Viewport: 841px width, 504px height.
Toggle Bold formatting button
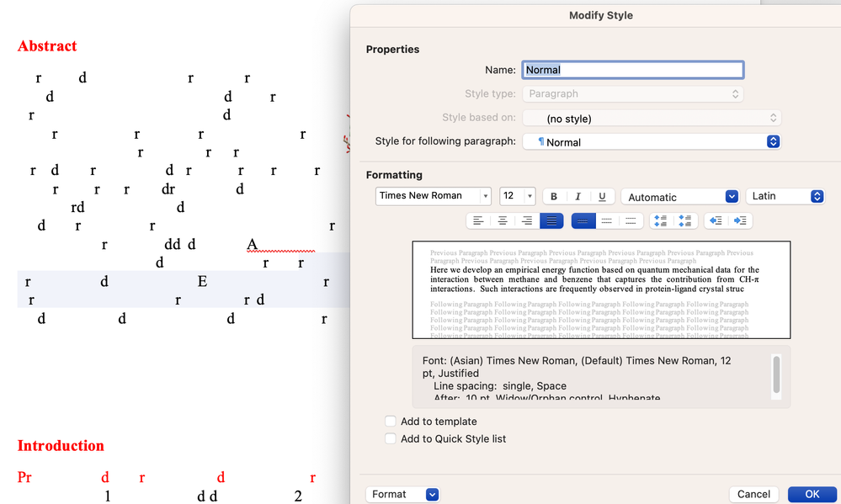[554, 196]
